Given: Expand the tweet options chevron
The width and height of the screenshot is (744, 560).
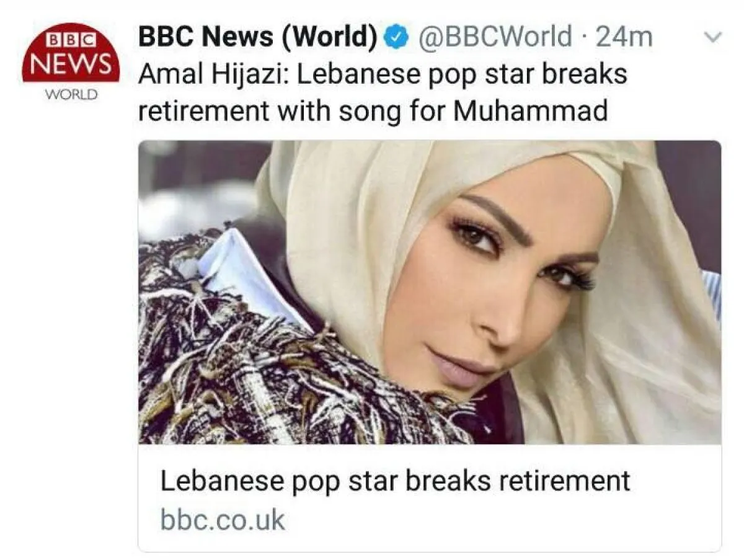Looking at the screenshot, I should (714, 38).
